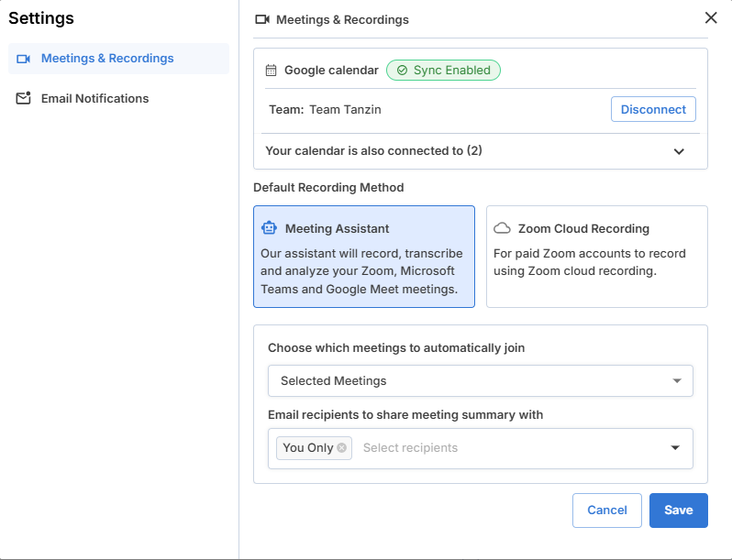Cancel the settings changes
732x560 pixels.
coord(607,511)
